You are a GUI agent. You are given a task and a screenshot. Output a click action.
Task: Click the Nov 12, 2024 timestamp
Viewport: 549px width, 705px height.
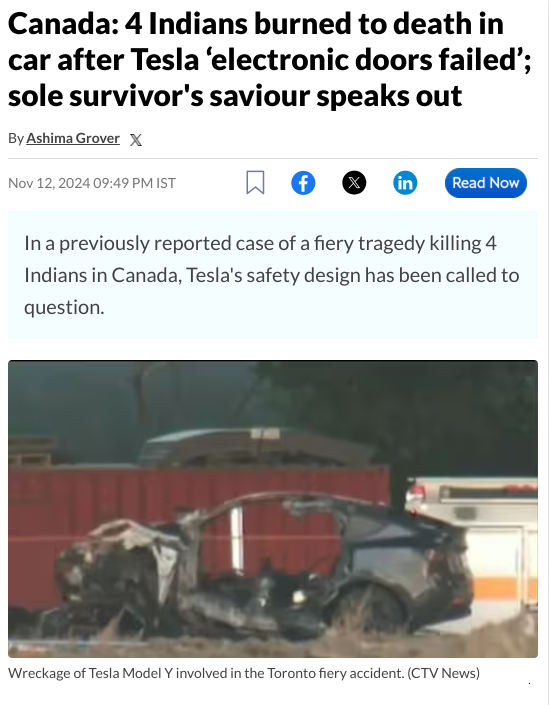click(92, 183)
